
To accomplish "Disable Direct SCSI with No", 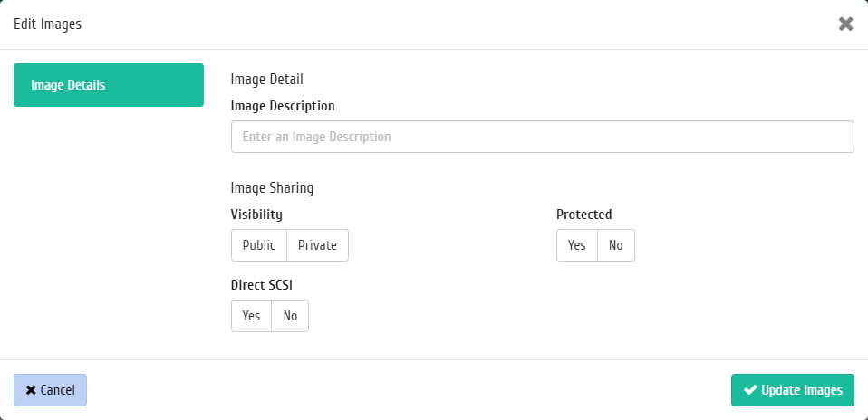I will coord(290,316).
